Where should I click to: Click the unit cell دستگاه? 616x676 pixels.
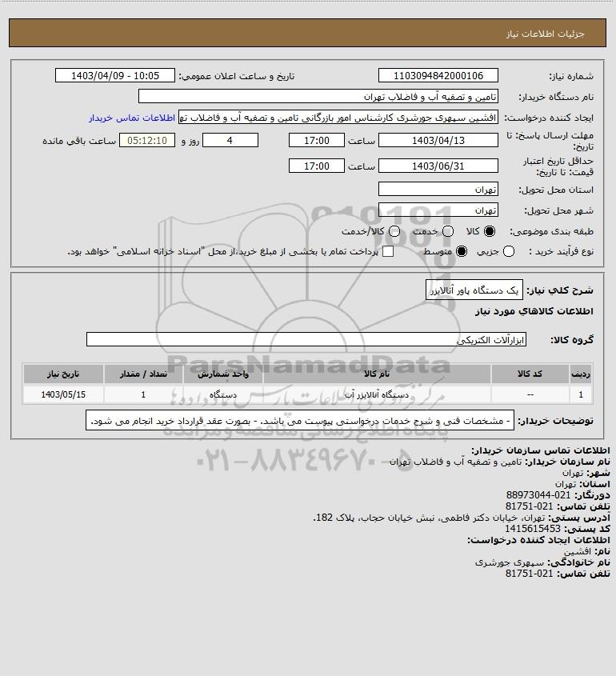point(223,394)
